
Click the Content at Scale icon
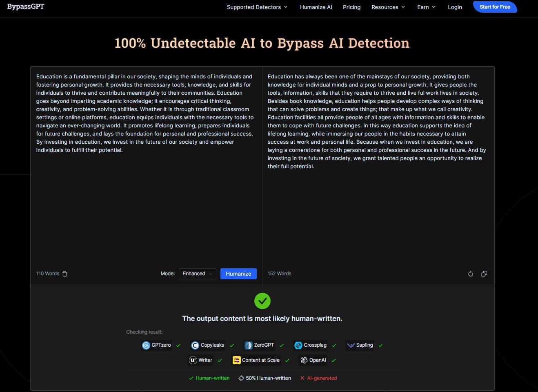tap(237, 360)
